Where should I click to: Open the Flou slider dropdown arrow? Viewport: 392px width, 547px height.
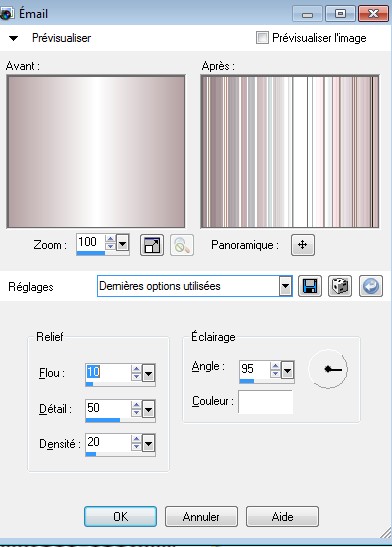pos(148,374)
